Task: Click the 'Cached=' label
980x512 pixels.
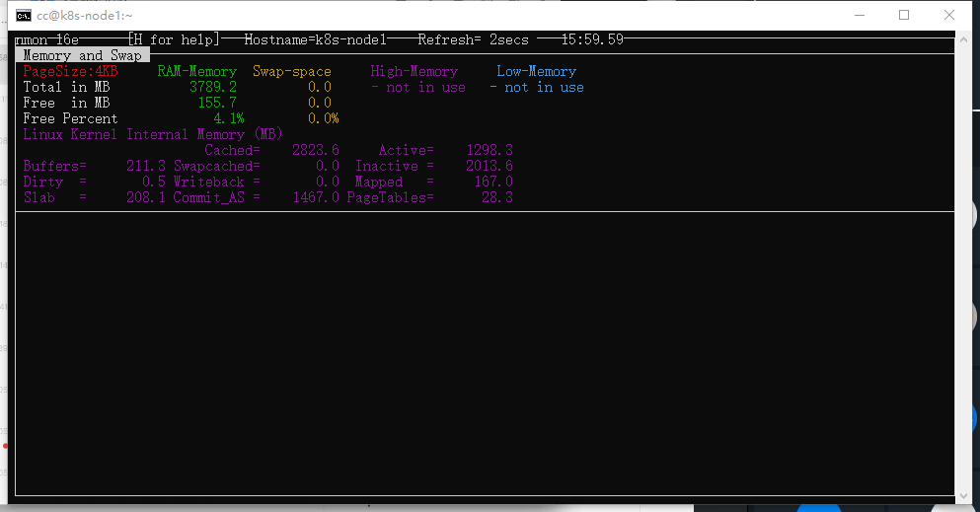Action: (233, 150)
